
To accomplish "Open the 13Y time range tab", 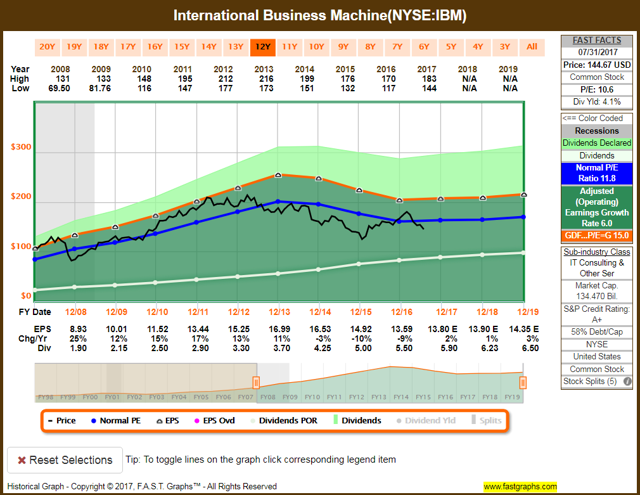I will pyautogui.click(x=236, y=47).
